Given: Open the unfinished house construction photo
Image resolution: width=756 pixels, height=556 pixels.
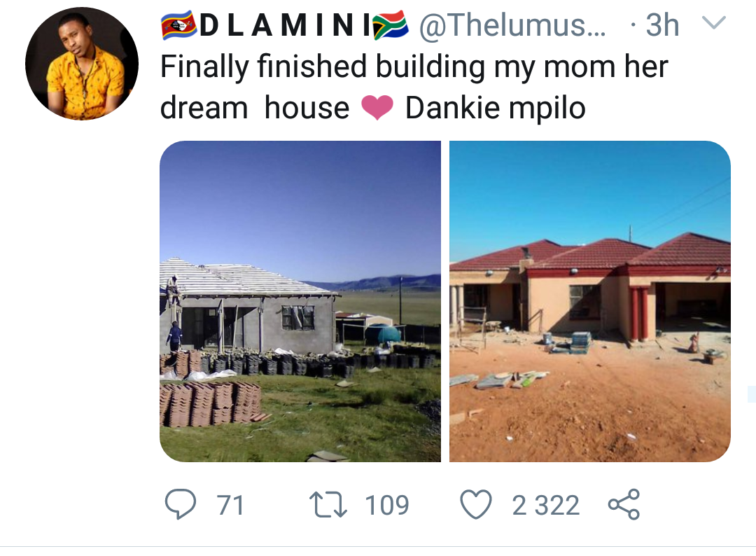Looking at the screenshot, I should (300, 301).
